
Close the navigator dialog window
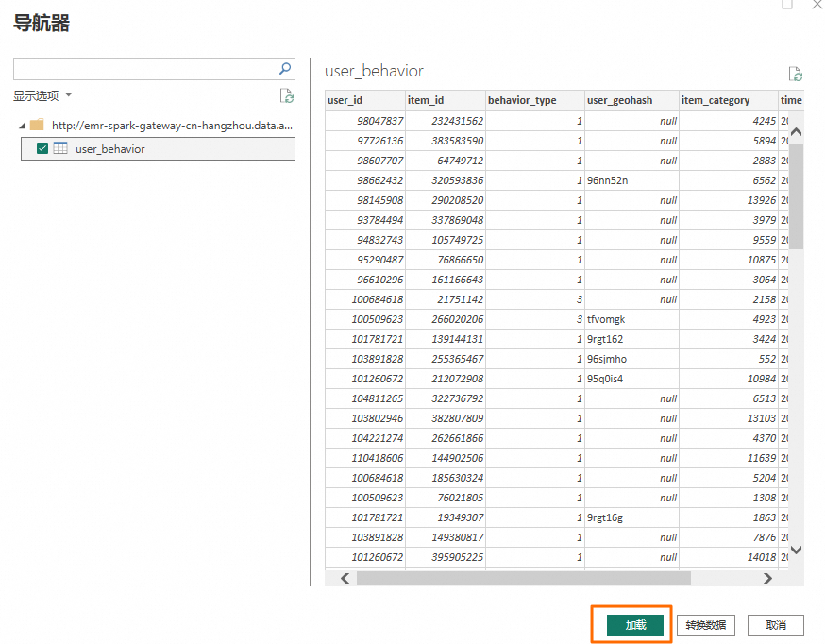[x=817, y=4]
